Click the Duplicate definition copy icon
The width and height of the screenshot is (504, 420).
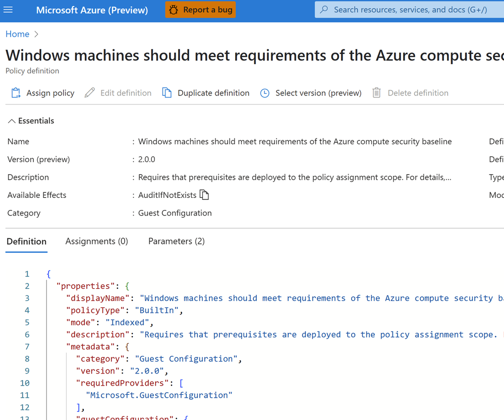click(167, 93)
